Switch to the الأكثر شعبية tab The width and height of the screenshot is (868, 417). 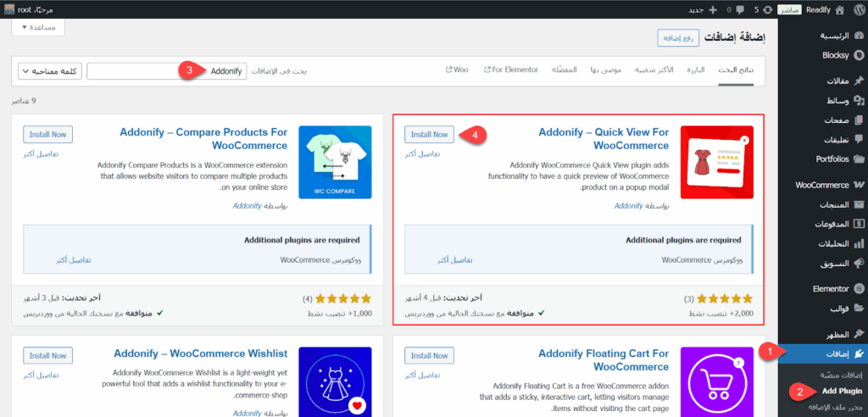click(654, 70)
